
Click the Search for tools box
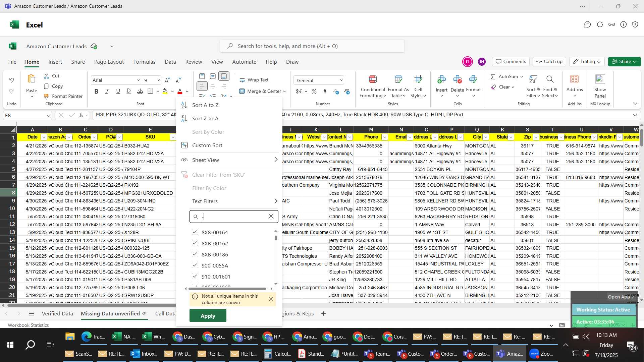pos(312,46)
